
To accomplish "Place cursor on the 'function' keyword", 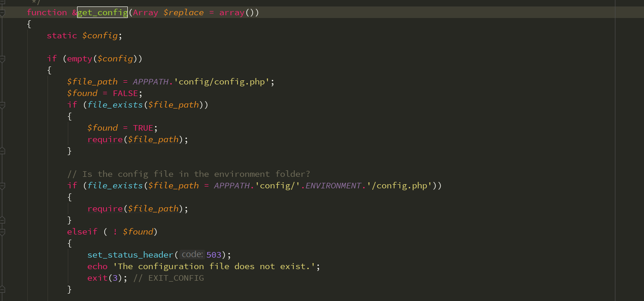I will click(47, 12).
